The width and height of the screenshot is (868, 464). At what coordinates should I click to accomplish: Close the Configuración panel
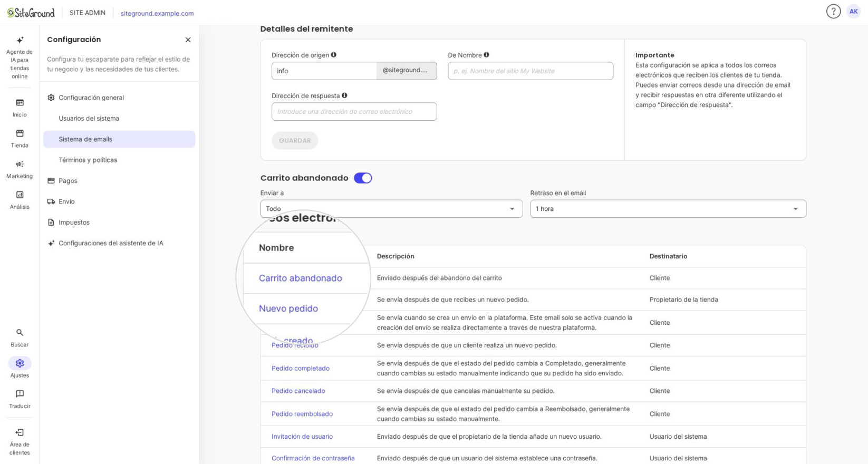[188, 40]
